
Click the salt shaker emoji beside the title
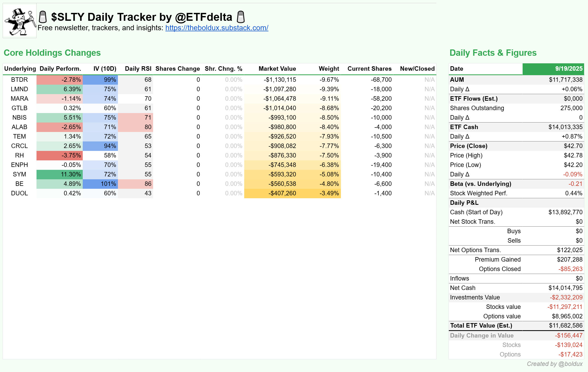[42, 17]
